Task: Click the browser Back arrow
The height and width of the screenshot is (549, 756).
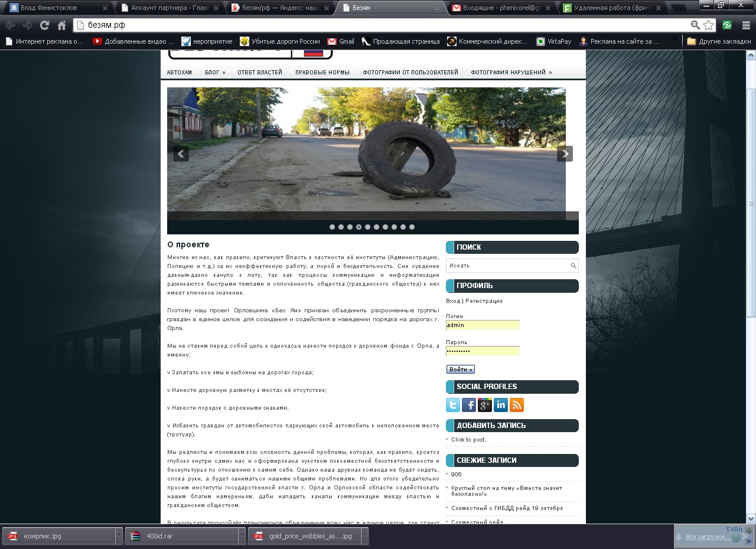Action: click(10, 25)
